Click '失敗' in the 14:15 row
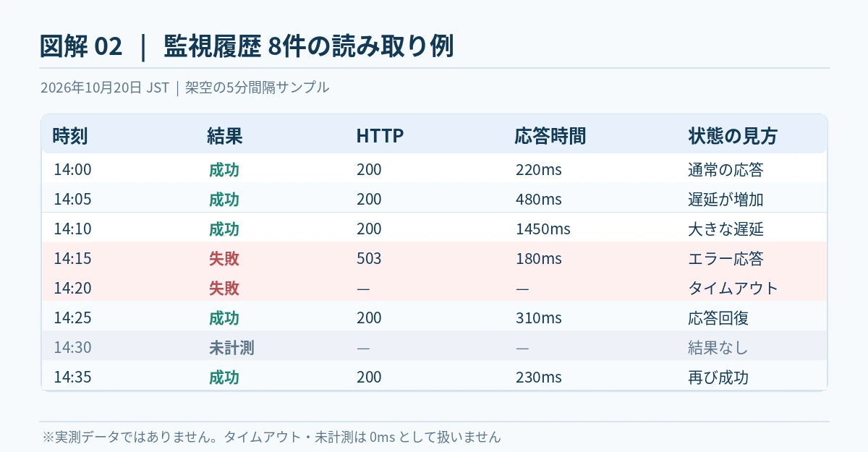 click(x=224, y=259)
